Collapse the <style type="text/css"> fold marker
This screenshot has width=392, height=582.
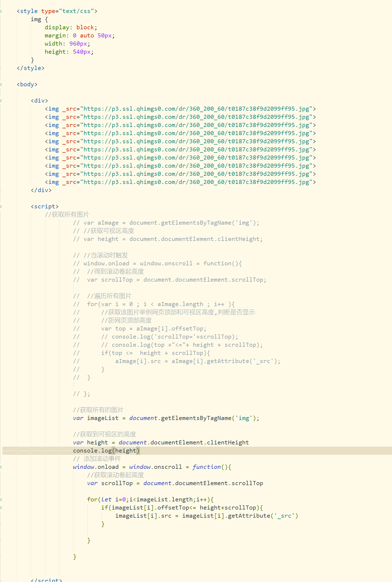click(x=1, y=11)
